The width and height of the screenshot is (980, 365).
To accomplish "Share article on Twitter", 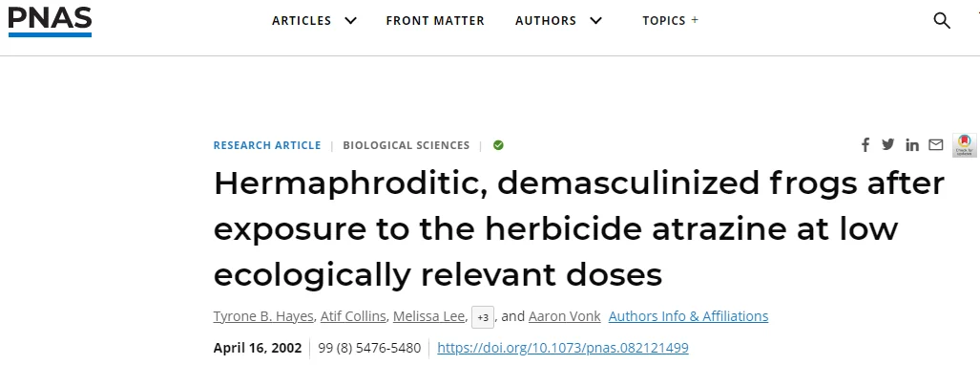I will pyautogui.click(x=888, y=144).
